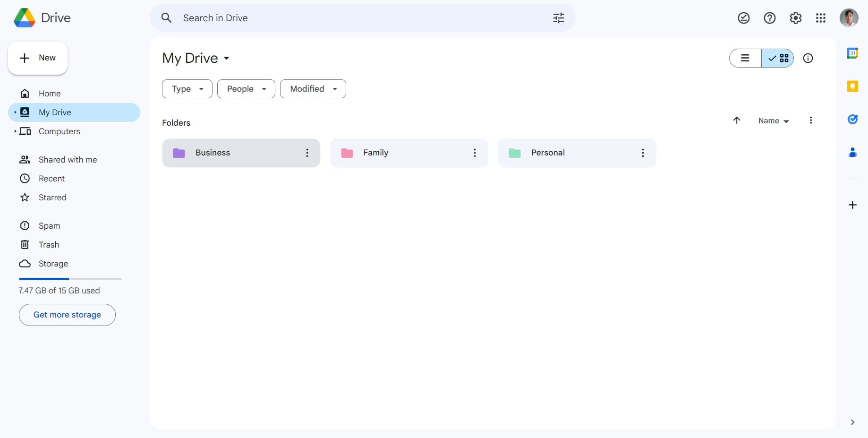Click the green Personal folder icon

click(x=515, y=153)
